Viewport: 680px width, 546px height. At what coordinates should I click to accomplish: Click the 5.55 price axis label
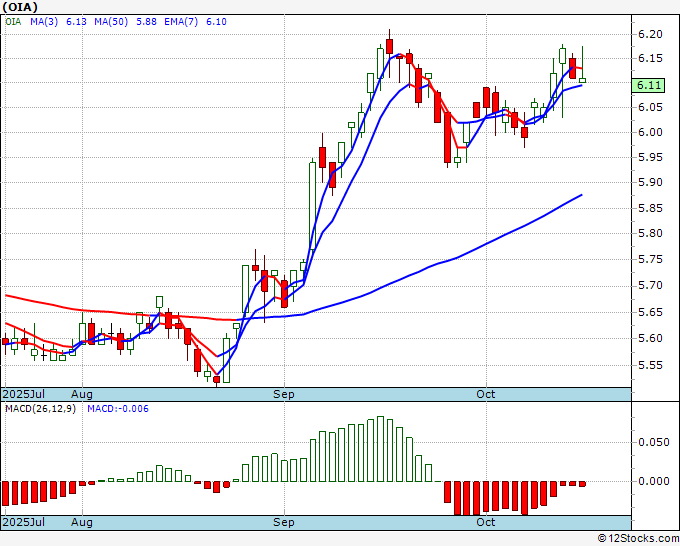pos(651,365)
